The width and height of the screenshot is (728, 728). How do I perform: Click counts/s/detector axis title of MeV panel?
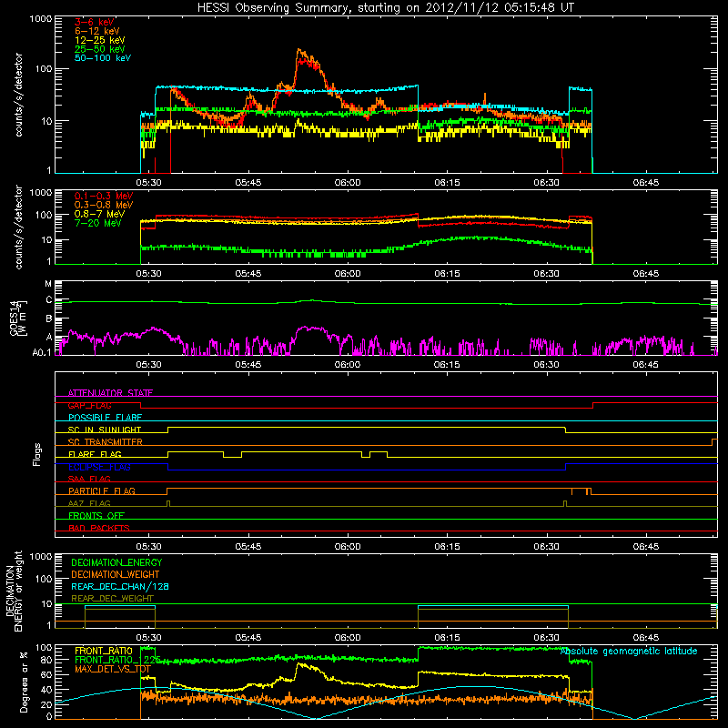[18, 227]
